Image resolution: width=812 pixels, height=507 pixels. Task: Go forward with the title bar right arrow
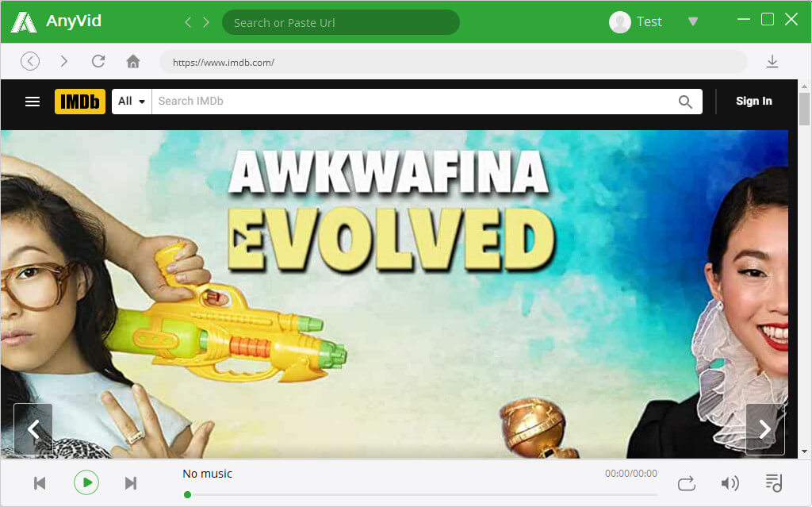pos(206,21)
